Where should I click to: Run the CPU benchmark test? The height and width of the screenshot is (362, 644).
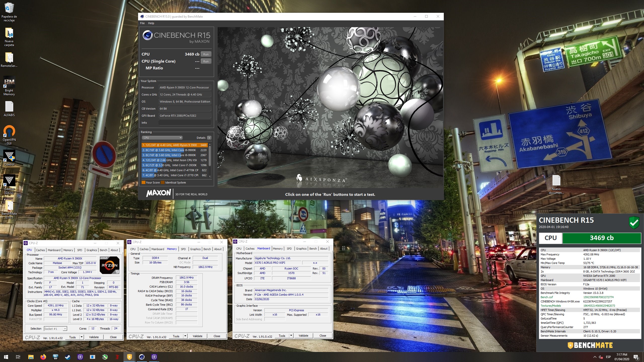206,54
